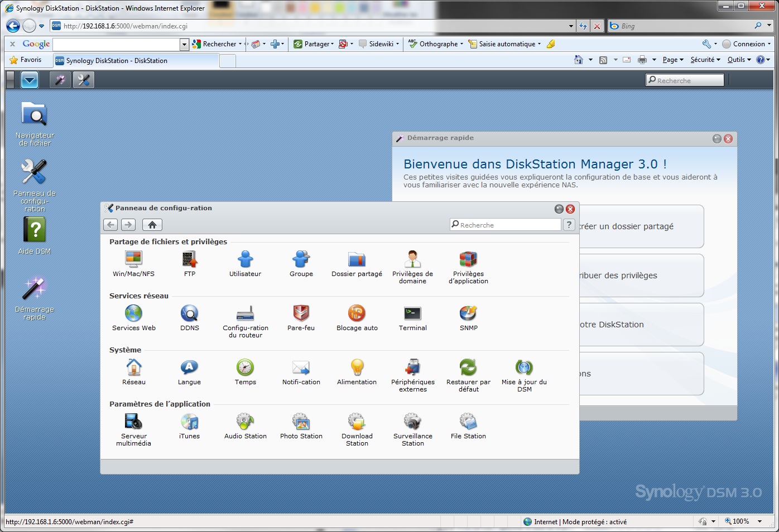Screen dimensions: 779x532
Task: Open Aide DSM desktop icon
Action: [x=35, y=235]
